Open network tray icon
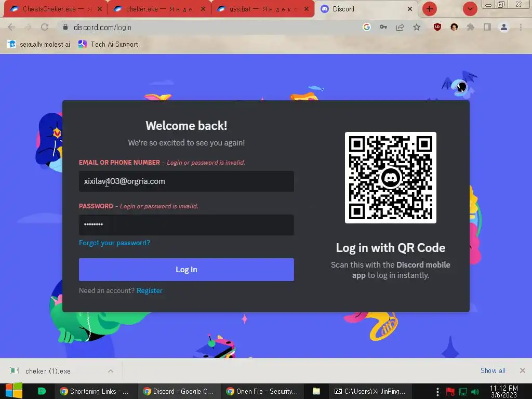Viewport: 532px width, 399px height. click(x=463, y=392)
